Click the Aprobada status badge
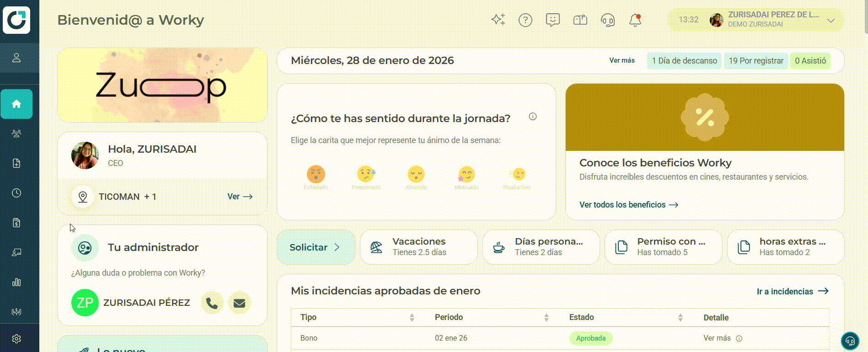 click(591, 338)
